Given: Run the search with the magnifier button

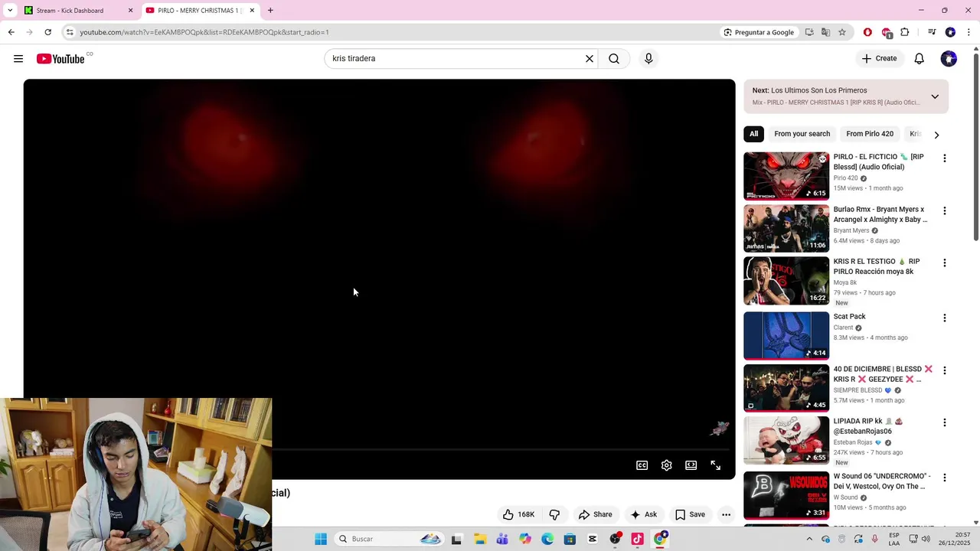Looking at the screenshot, I should pos(614,59).
